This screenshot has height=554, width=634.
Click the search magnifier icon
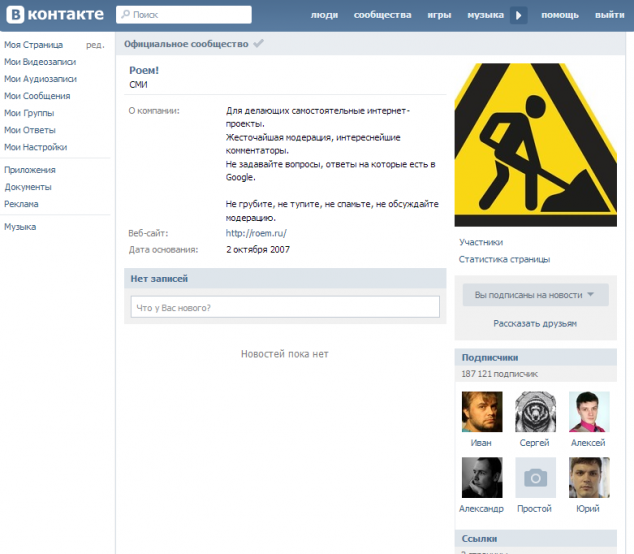(x=126, y=15)
